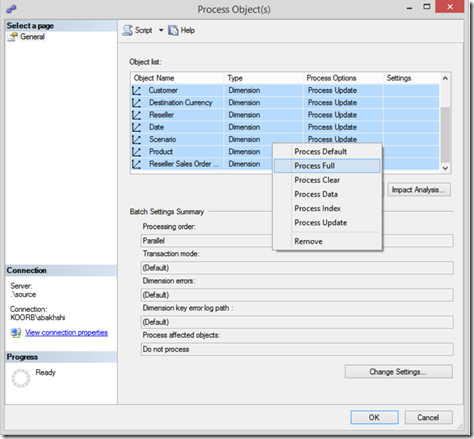Viewport: 474px width, 439px height.
Task: Click the Impact Analysis button
Action: click(419, 190)
